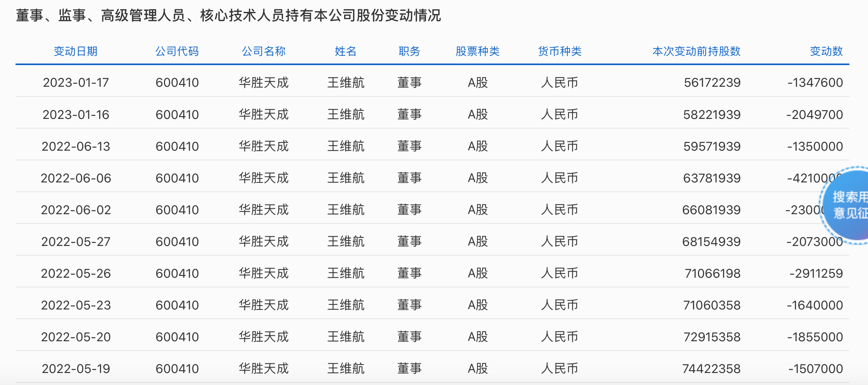Select the holding value 66081939

tap(711, 210)
